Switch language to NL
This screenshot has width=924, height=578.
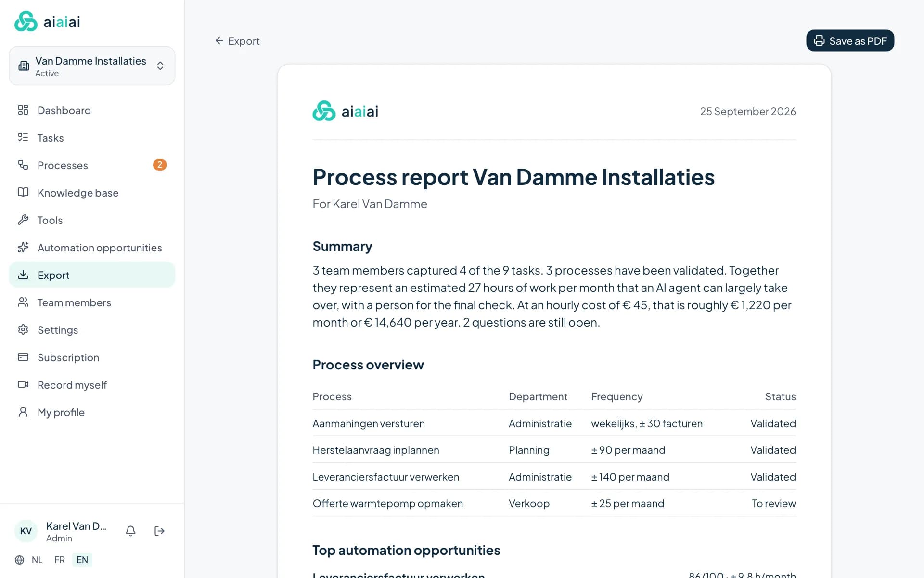coord(37,560)
